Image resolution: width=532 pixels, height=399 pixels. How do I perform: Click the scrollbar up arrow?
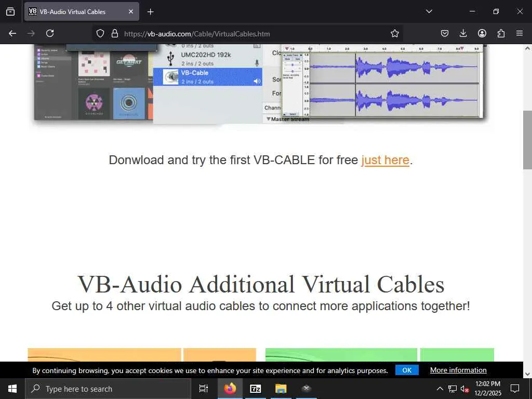(x=527, y=48)
